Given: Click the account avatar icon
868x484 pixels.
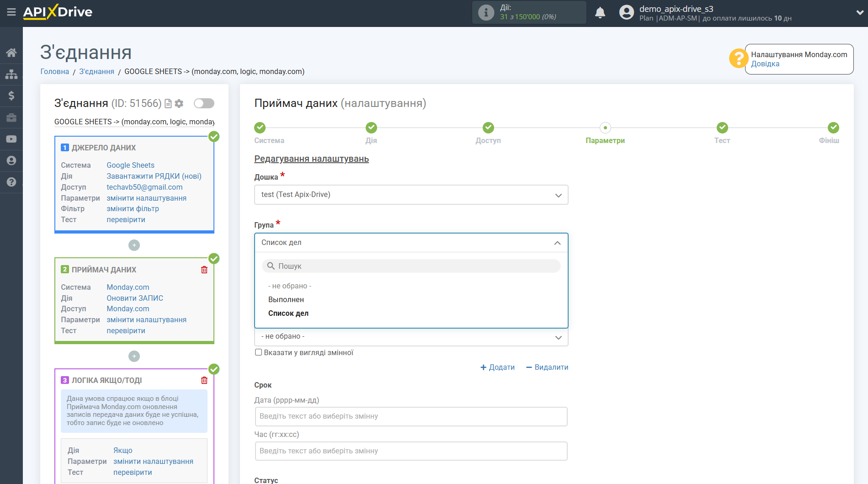Looking at the screenshot, I should tap(627, 12).
